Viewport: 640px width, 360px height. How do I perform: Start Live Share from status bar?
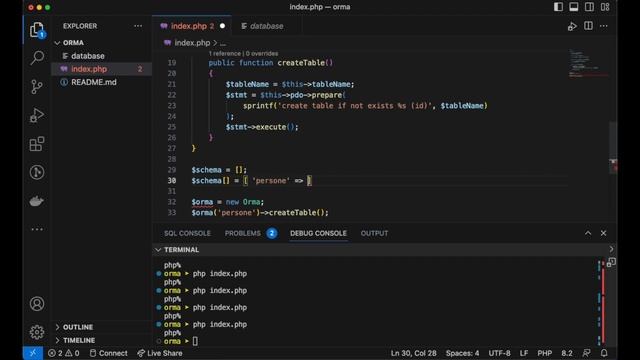click(x=160, y=353)
